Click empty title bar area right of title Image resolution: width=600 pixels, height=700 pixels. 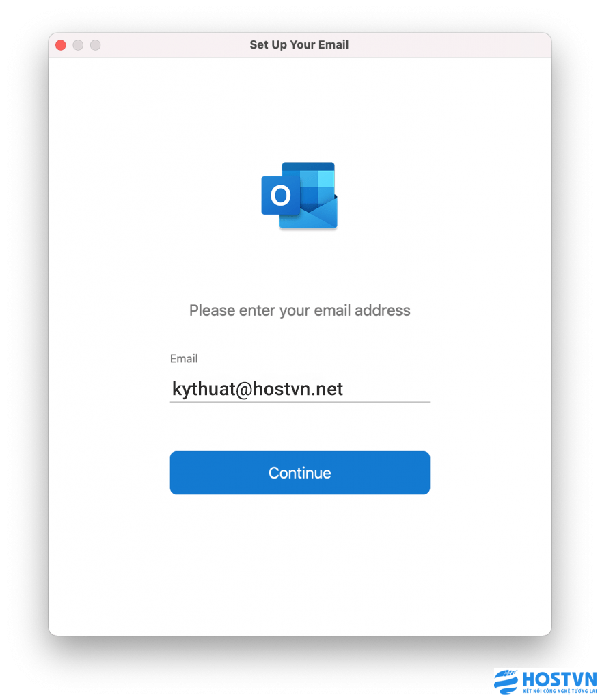click(x=446, y=45)
